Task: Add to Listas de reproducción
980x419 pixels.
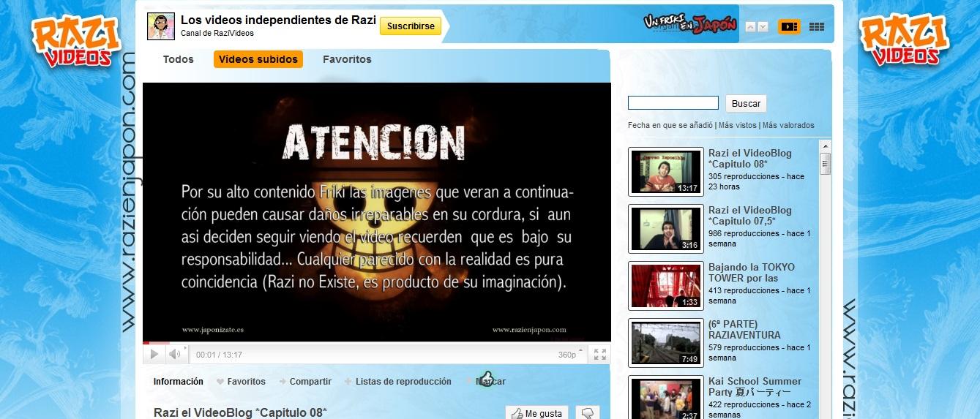Action: pos(398,382)
